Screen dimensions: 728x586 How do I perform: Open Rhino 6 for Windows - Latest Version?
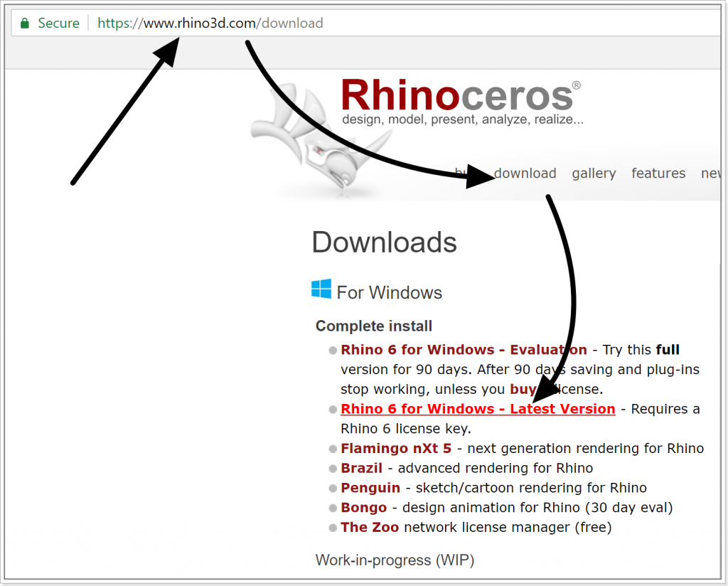pyautogui.click(x=478, y=409)
